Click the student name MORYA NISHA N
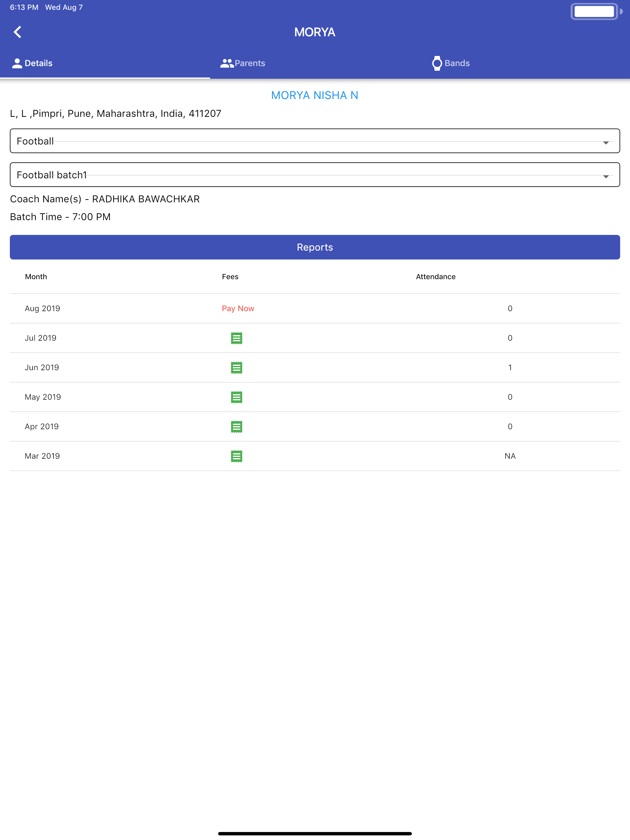Screen dimensions: 630x840 pos(315,95)
